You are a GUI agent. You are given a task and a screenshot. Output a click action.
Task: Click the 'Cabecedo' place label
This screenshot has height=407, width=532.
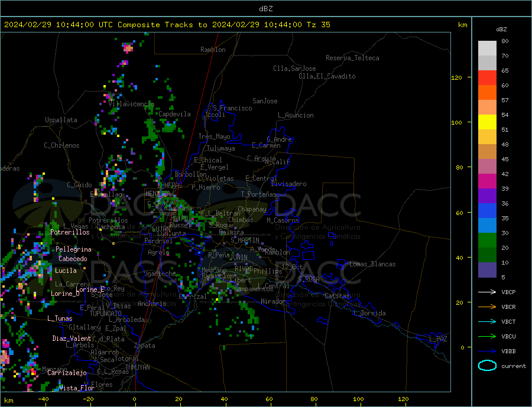click(73, 259)
